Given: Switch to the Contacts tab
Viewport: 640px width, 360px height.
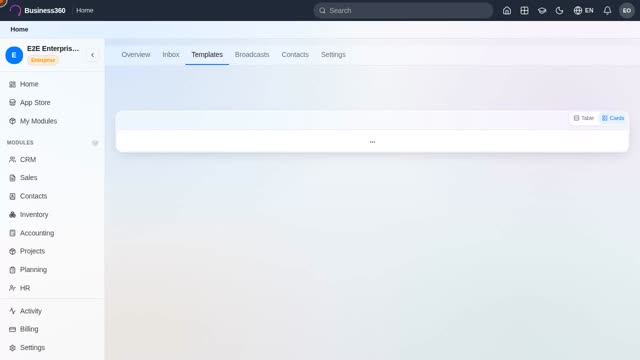Looking at the screenshot, I should [x=295, y=55].
